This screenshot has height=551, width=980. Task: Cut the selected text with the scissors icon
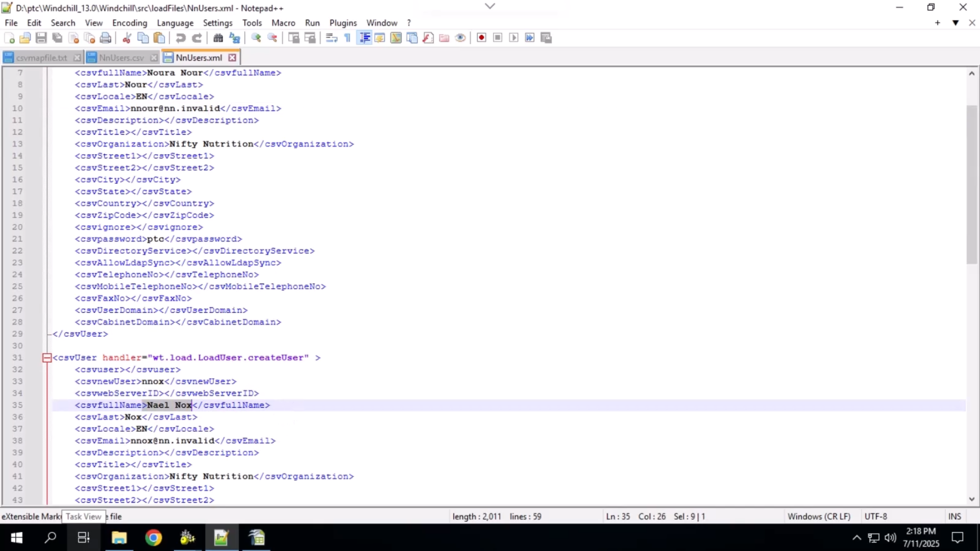127,38
